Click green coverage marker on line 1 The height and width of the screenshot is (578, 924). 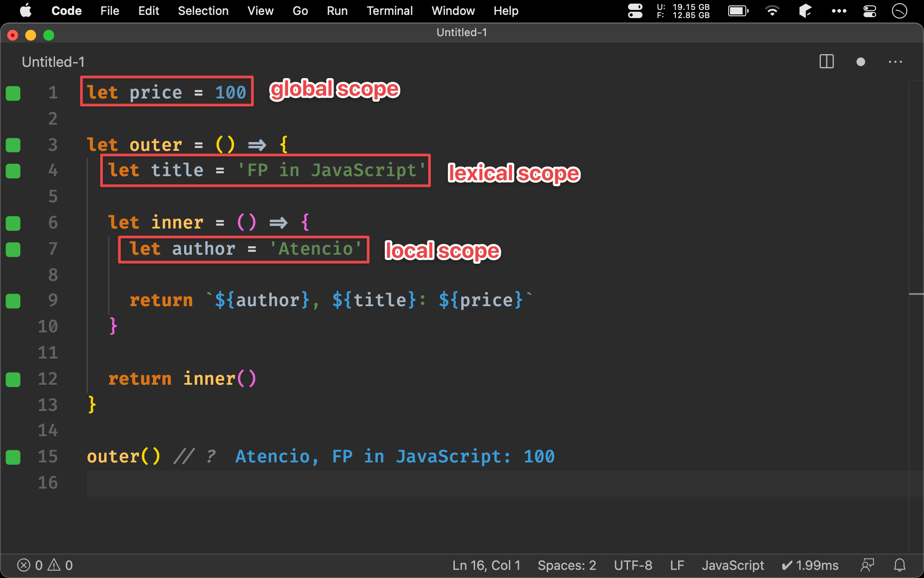pyautogui.click(x=13, y=93)
